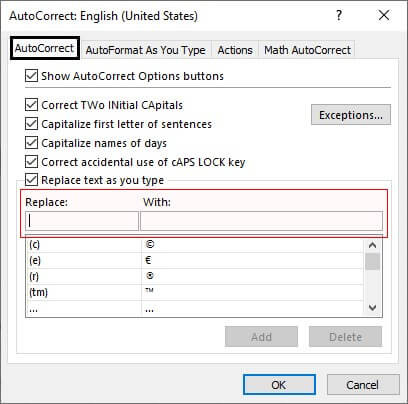Viewport: 408px width, 404px height.
Task: Click the list scroll up arrow
Action: [x=373, y=245]
